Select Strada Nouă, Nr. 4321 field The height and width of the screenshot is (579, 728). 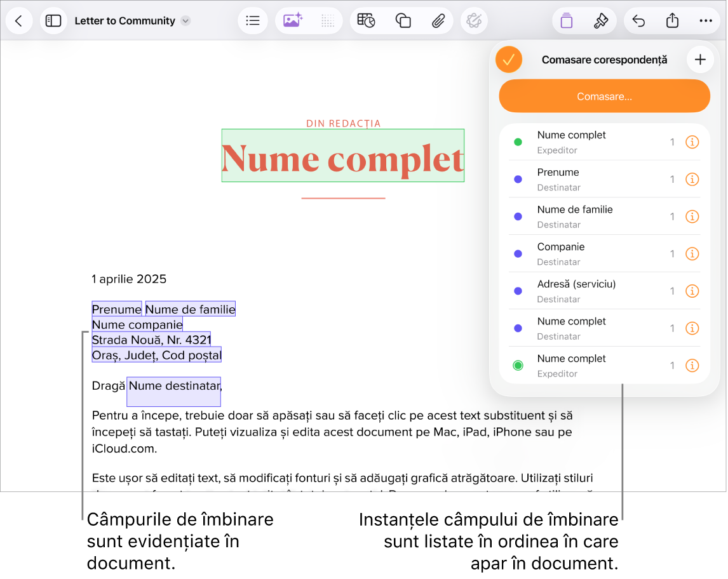click(x=151, y=340)
